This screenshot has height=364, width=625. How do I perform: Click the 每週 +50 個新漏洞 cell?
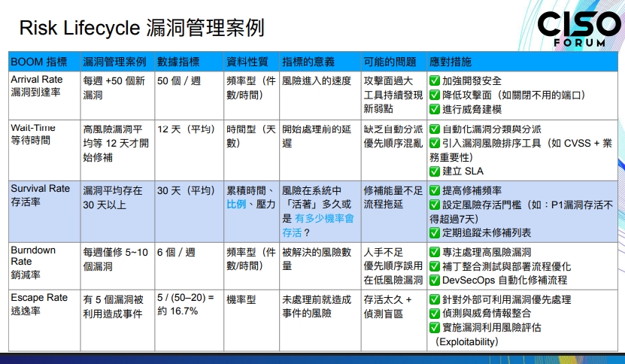[x=117, y=96]
